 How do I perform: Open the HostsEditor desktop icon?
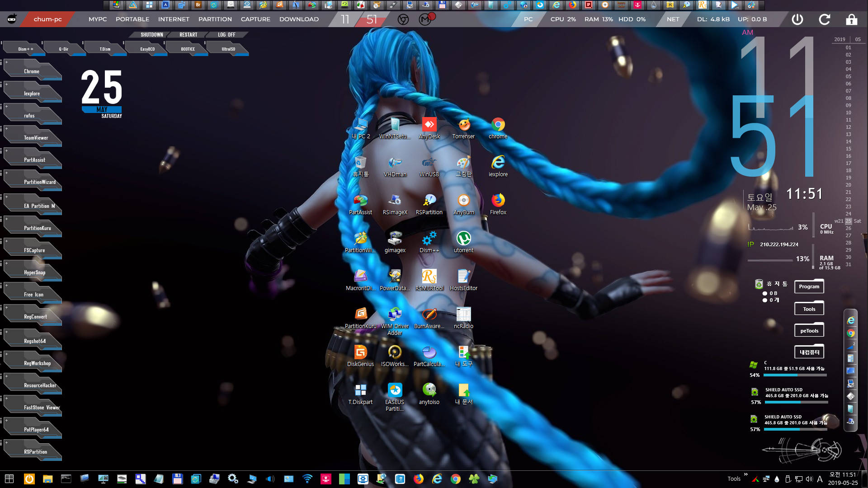(x=463, y=280)
